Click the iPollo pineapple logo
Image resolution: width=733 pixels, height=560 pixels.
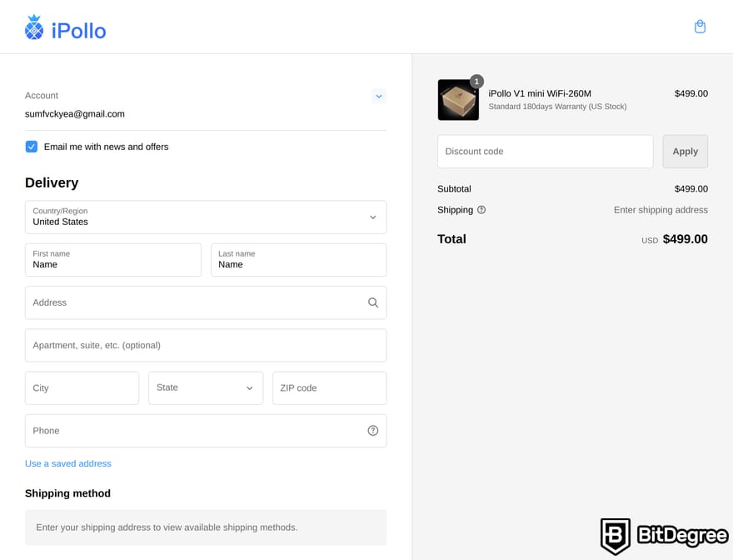[34, 27]
